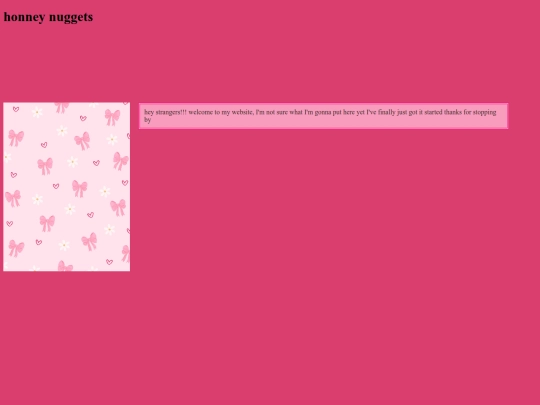Click the "honney nuggets" page heading
This screenshot has width=540, height=405.
[x=48, y=17]
